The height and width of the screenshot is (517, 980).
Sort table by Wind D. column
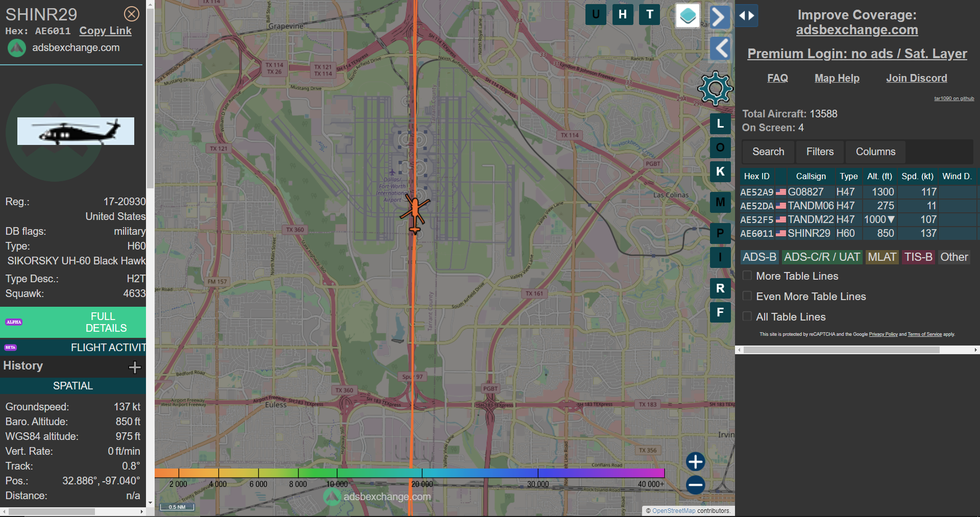coord(957,176)
